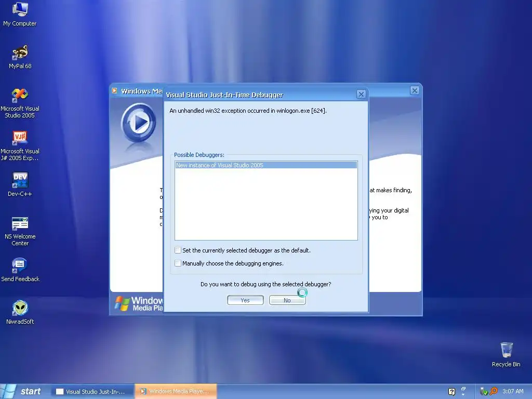Click the orange magnifier tray icon

click(494, 391)
